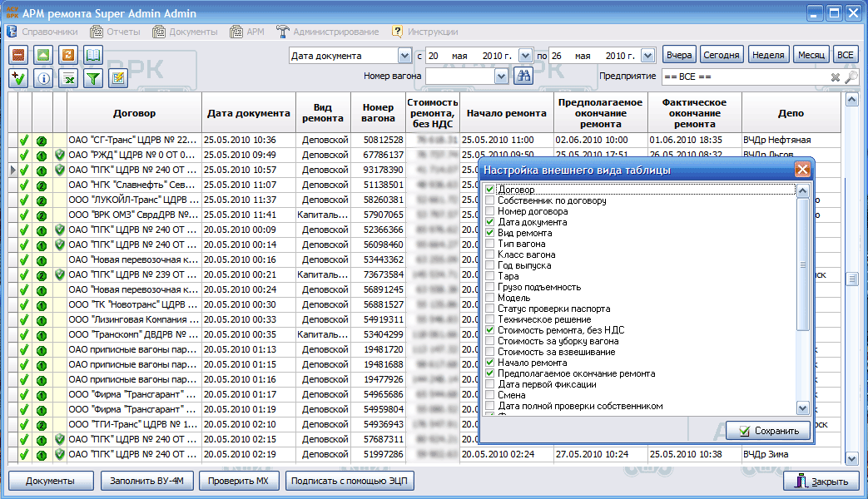The image size is (868, 499).
Task: Enable Собственник по договору checkbox
Action: (489, 200)
